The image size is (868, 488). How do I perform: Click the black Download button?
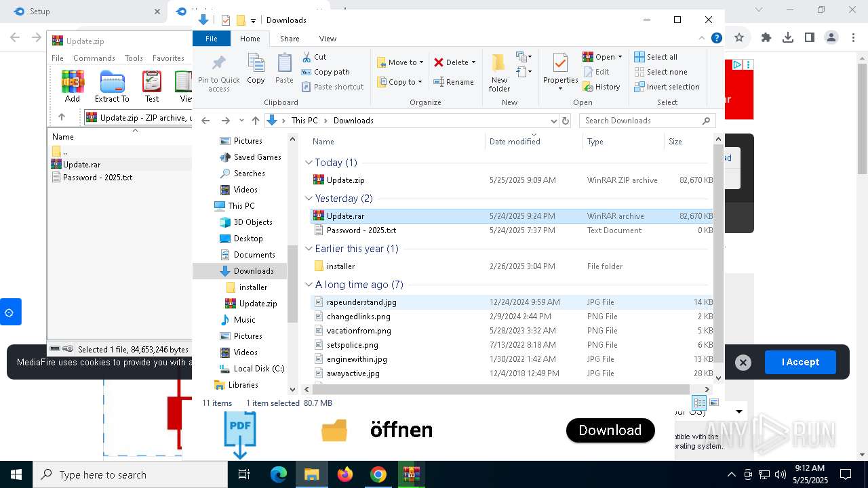(610, 430)
